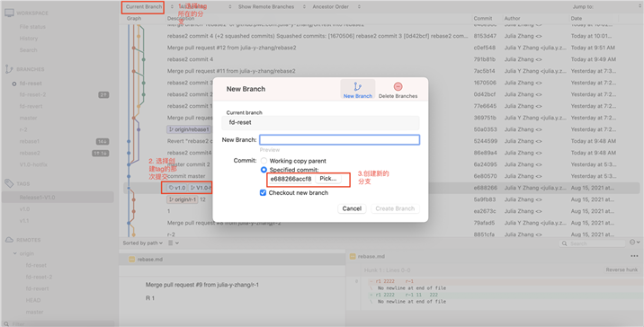The width and height of the screenshot is (644, 327).
Task: Click the Tags section tag icon
Action: click(x=9, y=183)
